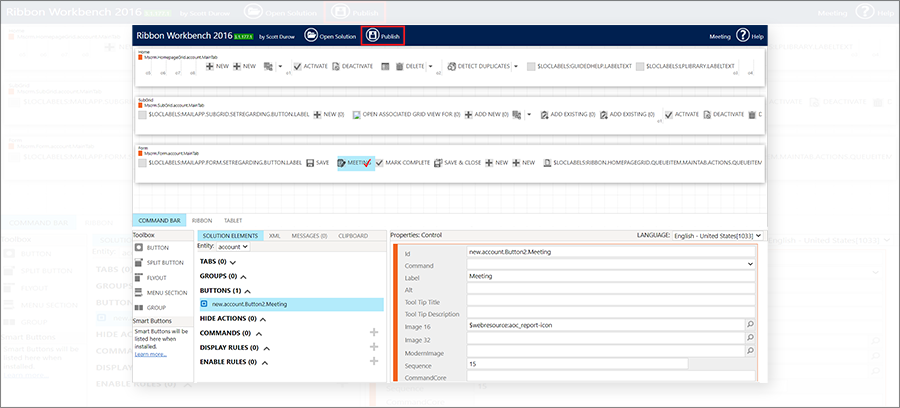Open the Messages (0) tab
The width and height of the screenshot is (900, 408).
point(309,236)
